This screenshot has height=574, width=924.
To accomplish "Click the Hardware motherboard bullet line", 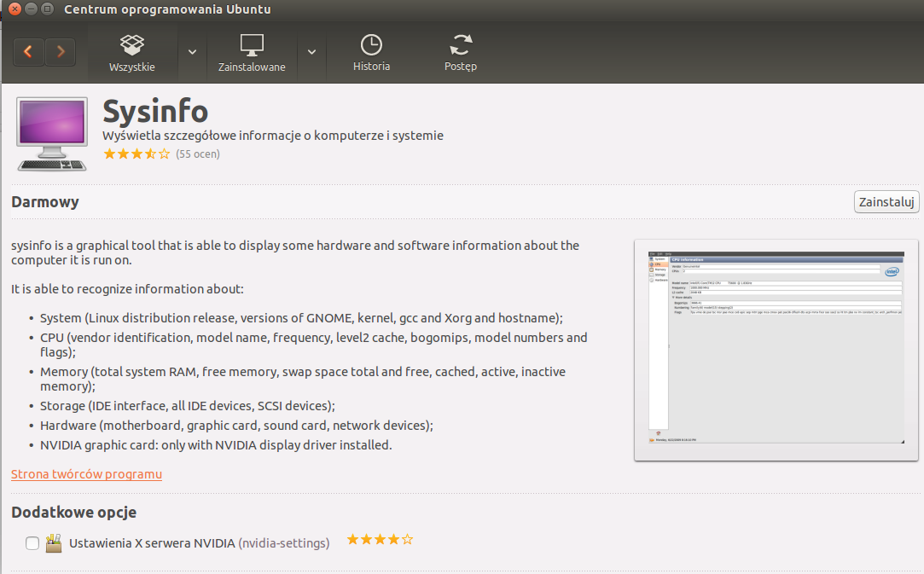I will point(236,426).
